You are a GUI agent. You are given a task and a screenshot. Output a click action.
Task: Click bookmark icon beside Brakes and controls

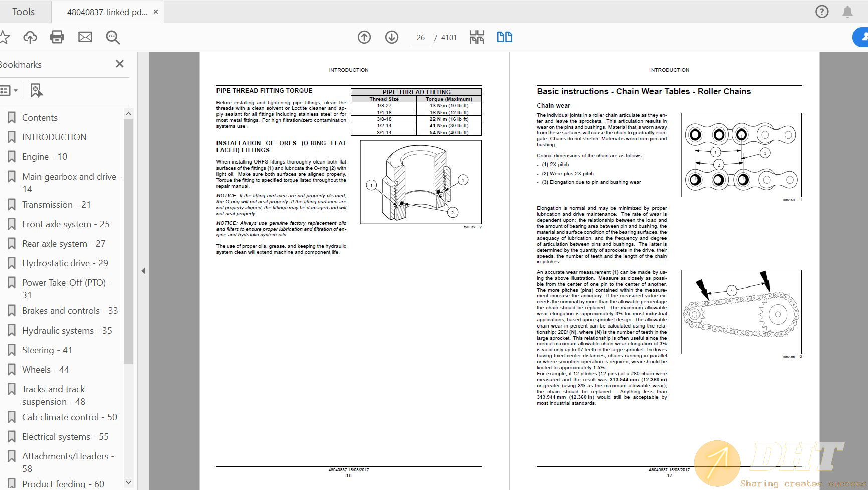[12, 311]
